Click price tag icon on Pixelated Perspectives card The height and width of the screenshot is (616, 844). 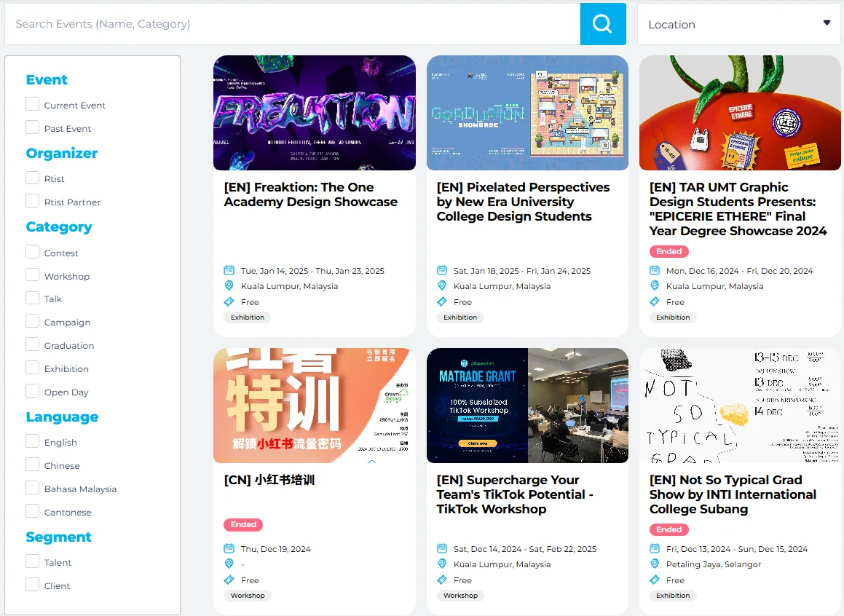click(x=442, y=302)
